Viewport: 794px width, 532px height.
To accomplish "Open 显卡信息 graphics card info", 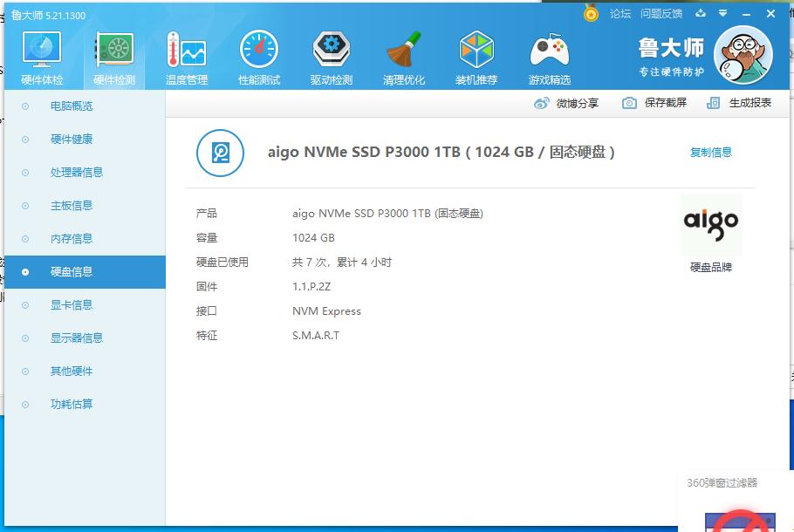I will click(72, 305).
